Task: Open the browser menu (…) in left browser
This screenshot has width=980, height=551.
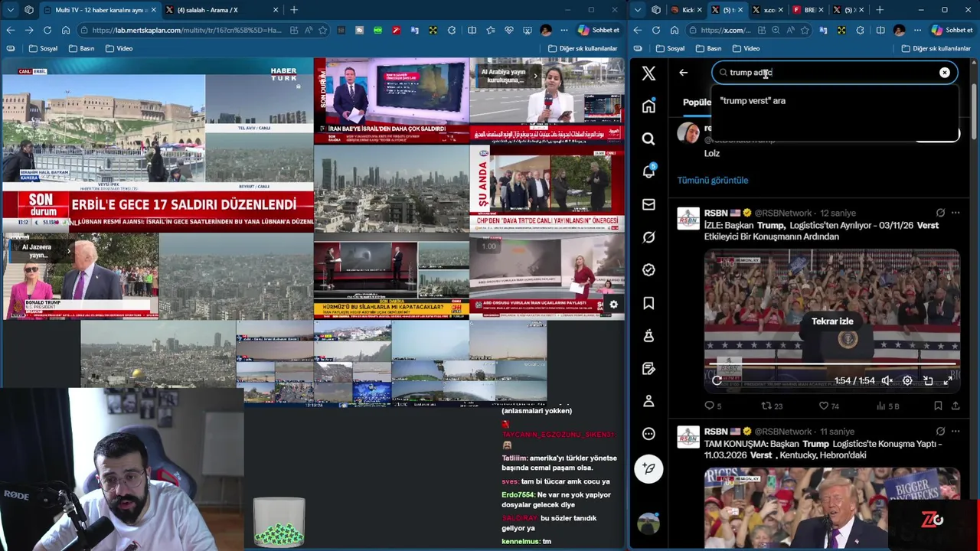Action: (564, 30)
